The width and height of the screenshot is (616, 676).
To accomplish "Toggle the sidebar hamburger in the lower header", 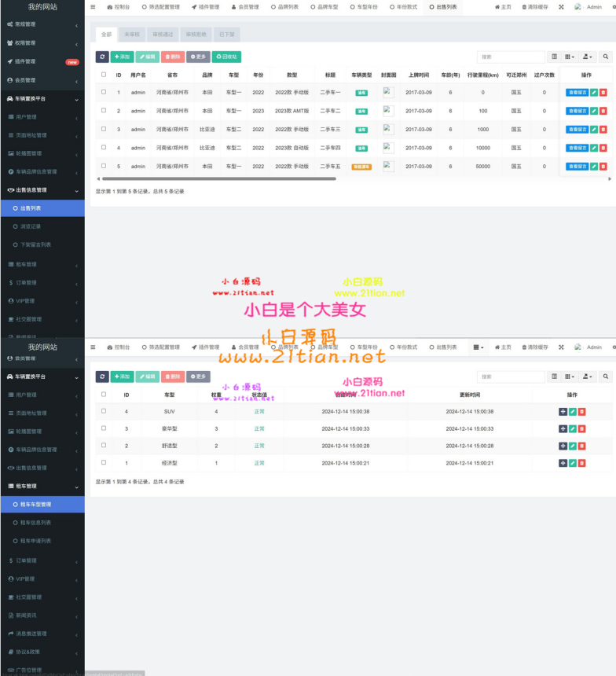I will pos(93,347).
